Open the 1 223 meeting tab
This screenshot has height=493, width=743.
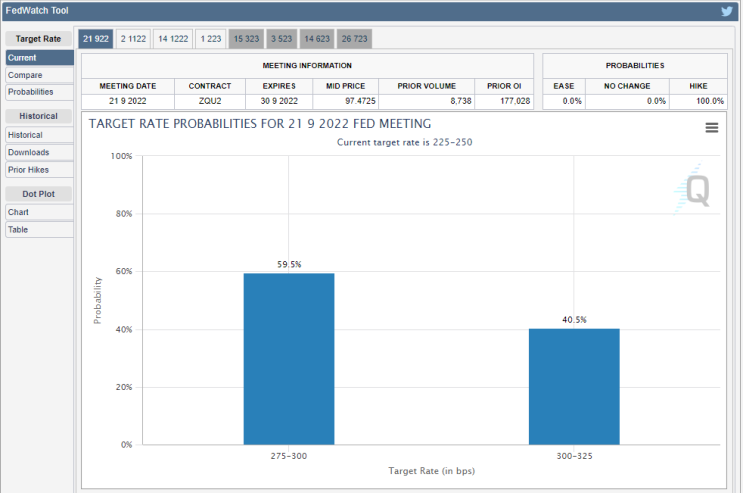point(211,39)
